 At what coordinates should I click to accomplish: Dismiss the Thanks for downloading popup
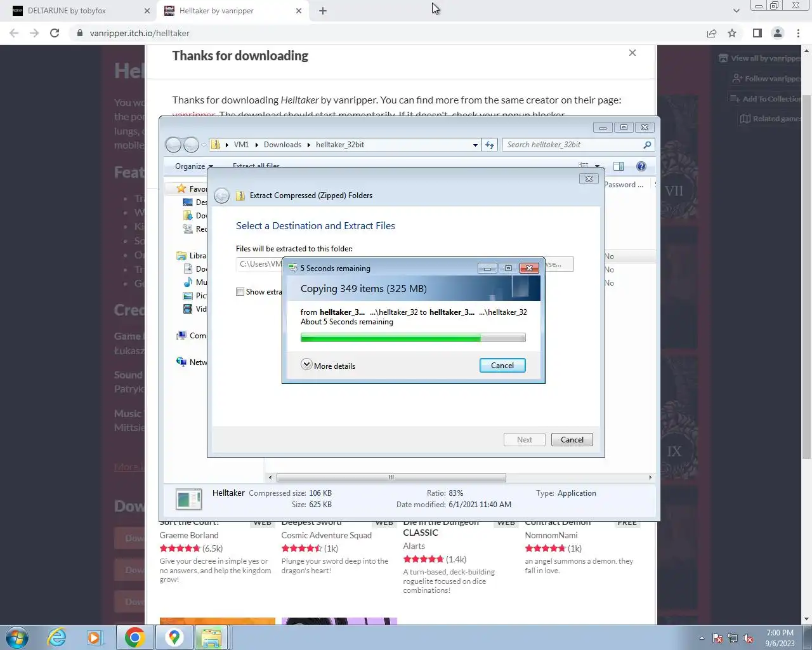click(632, 53)
